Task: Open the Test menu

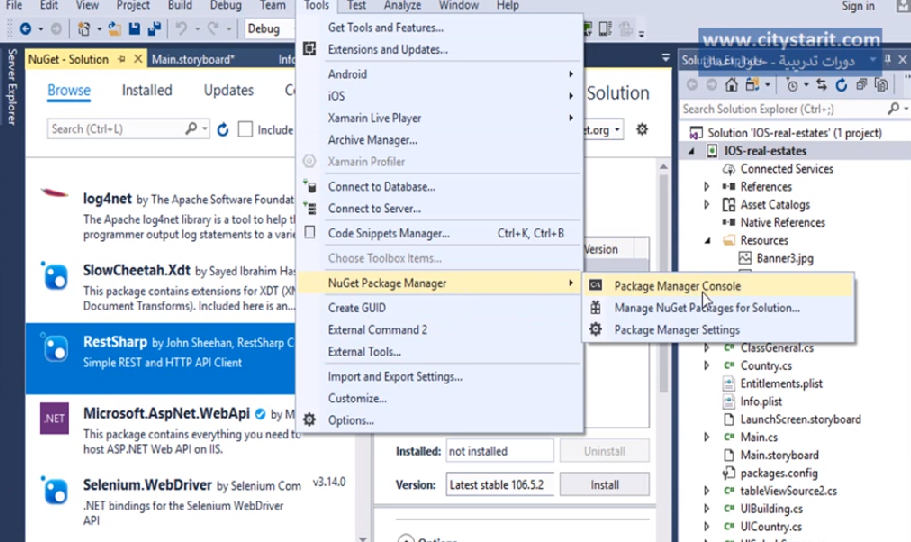Action: 356,6
